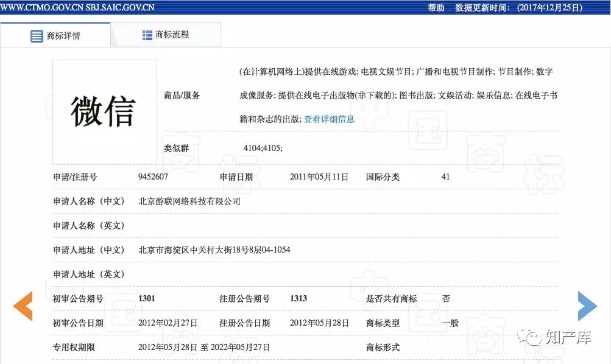Click the WWW.CTMO.GOV.CN SBJ.SAIC.GOV.CN header text
Image resolution: width=611 pixels, height=364 pixels.
click(x=77, y=7)
